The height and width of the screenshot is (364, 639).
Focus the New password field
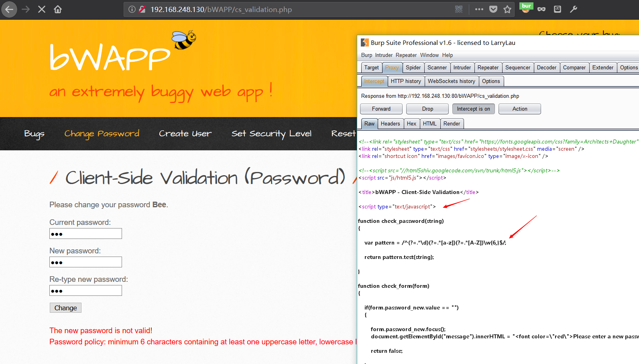pyautogui.click(x=85, y=262)
